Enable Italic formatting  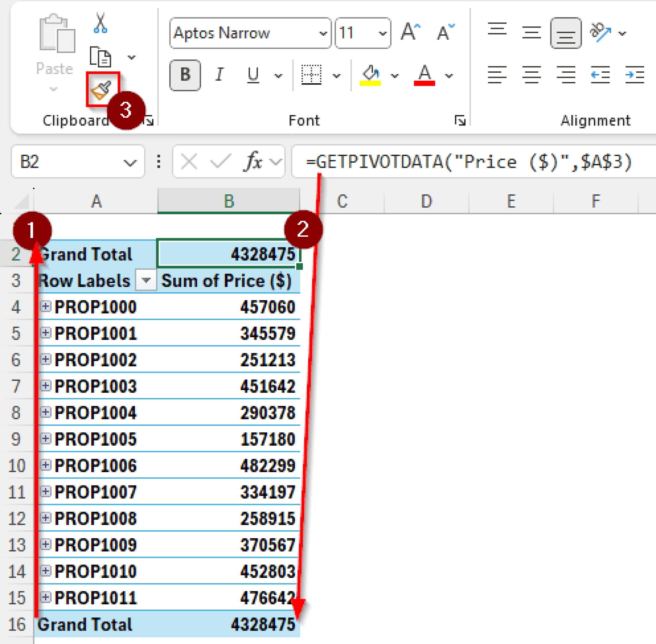219,75
